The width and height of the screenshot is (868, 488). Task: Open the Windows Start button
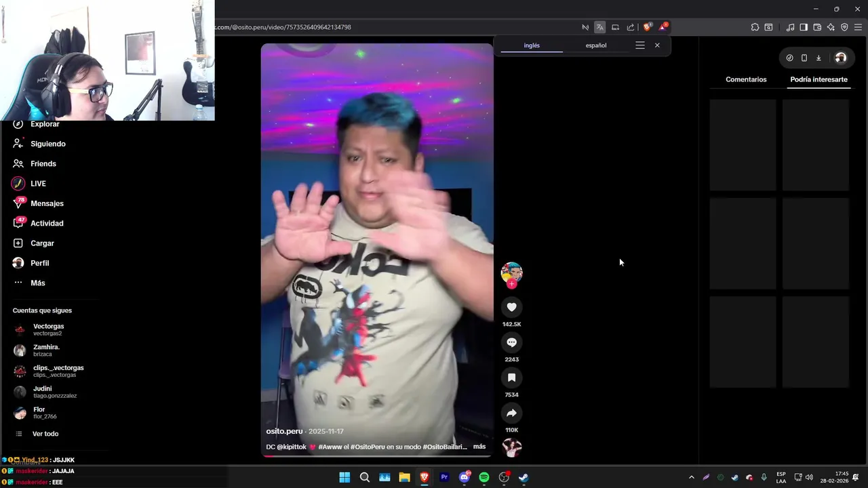tap(344, 477)
